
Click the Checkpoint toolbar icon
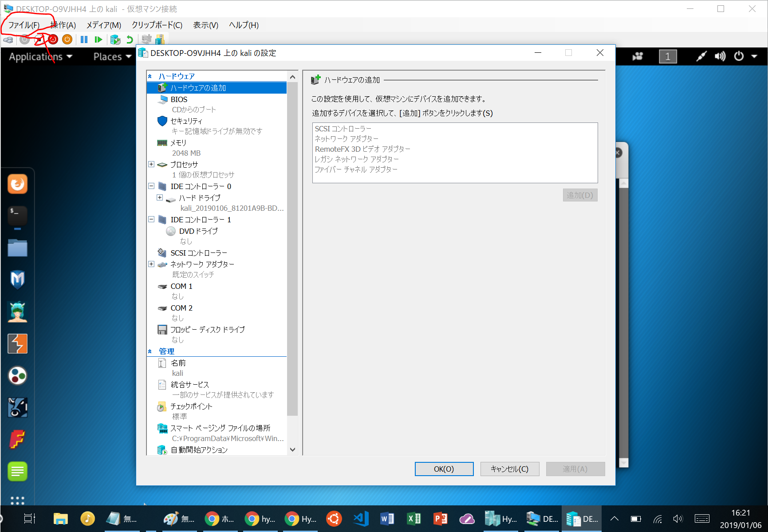pyautogui.click(x=115, y=39)
